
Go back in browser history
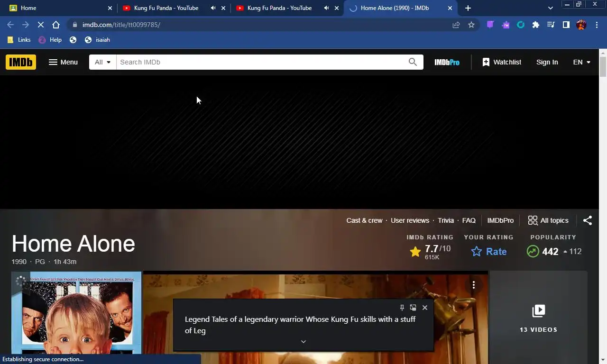[10, 25]
